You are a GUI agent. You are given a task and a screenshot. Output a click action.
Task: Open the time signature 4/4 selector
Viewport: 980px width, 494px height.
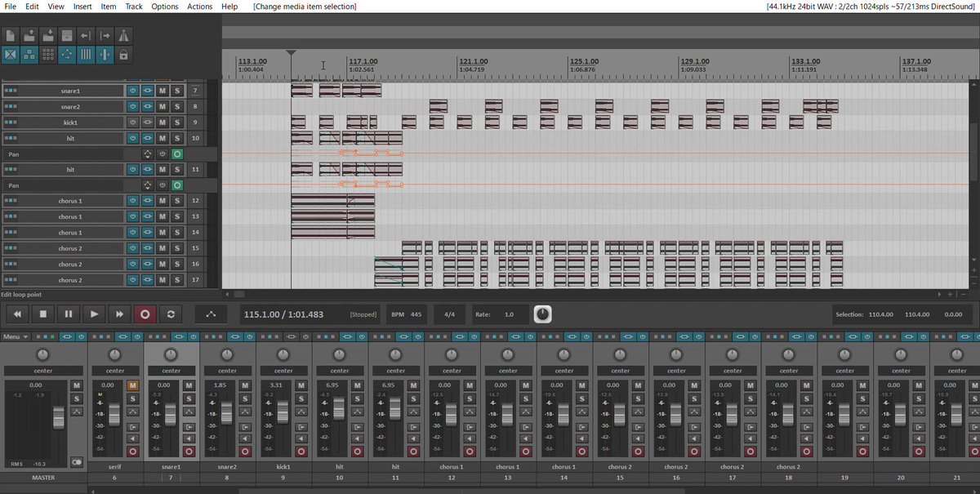450,314
